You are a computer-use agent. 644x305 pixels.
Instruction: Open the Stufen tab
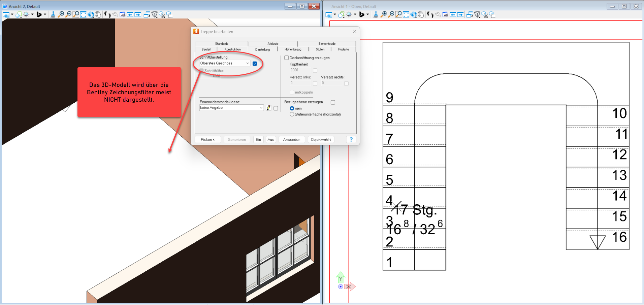320,49
